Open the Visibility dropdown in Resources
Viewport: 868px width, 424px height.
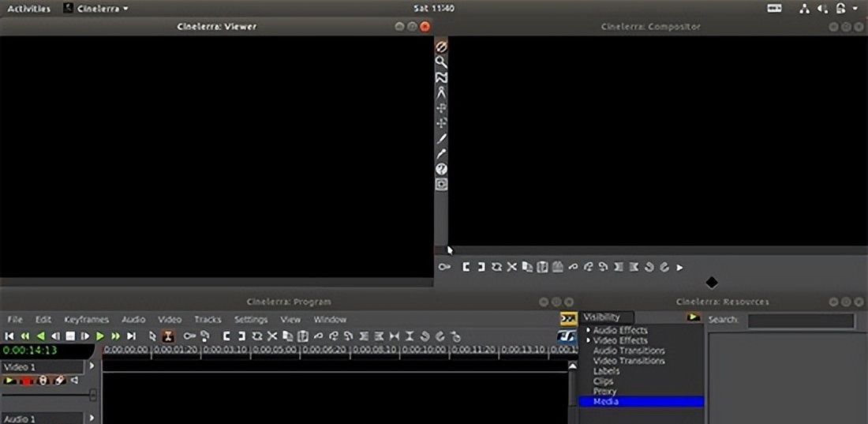(607, 317)
